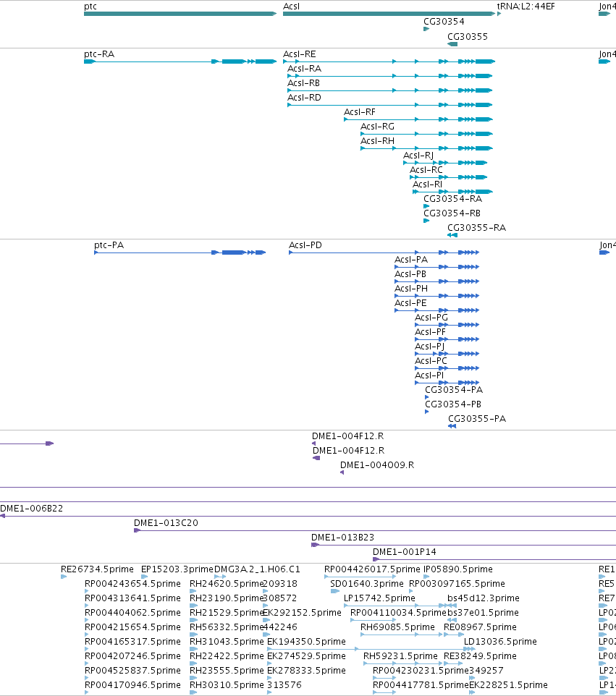Select the CG30354-RA transcript label
Screen dimensions: 616x696
click(452, 198)
